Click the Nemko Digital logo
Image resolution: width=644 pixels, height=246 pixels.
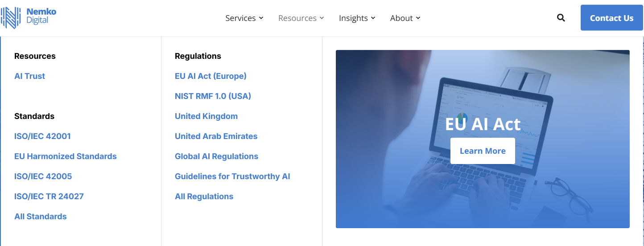tap(29, 18)
